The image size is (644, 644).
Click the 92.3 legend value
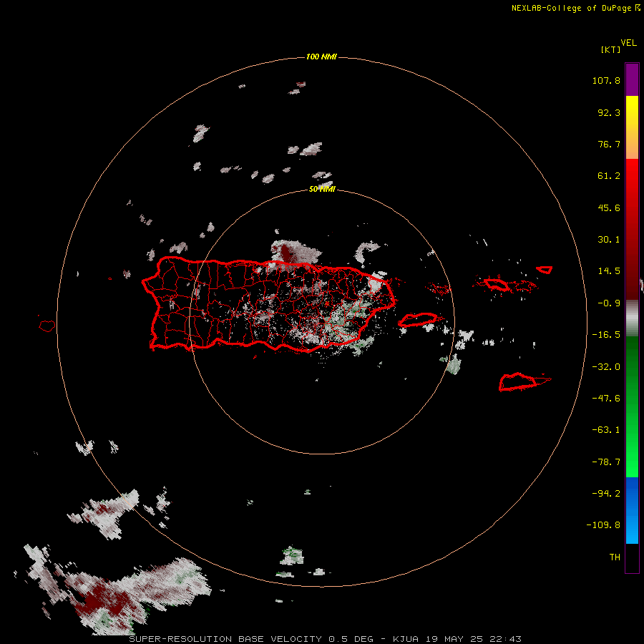609,112
